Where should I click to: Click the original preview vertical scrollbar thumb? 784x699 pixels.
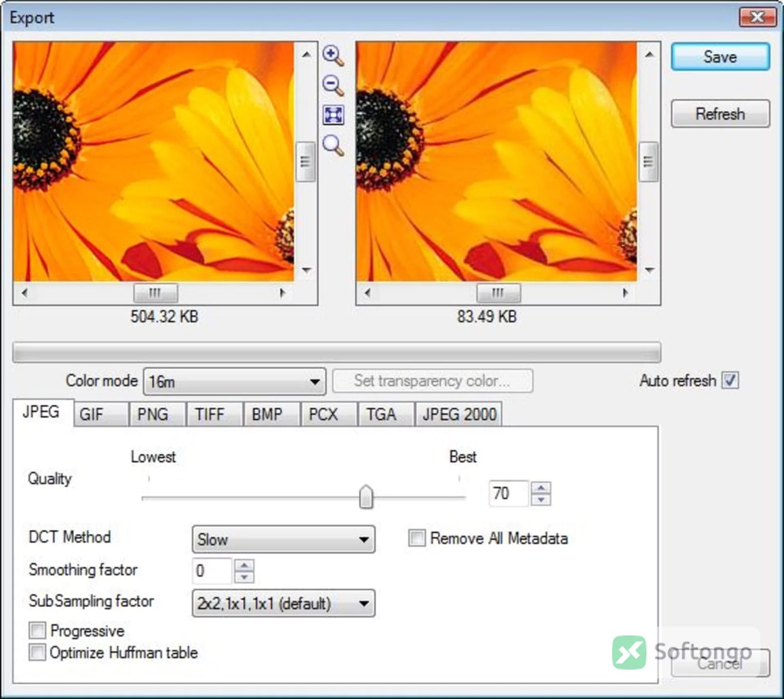pos(305,162)
